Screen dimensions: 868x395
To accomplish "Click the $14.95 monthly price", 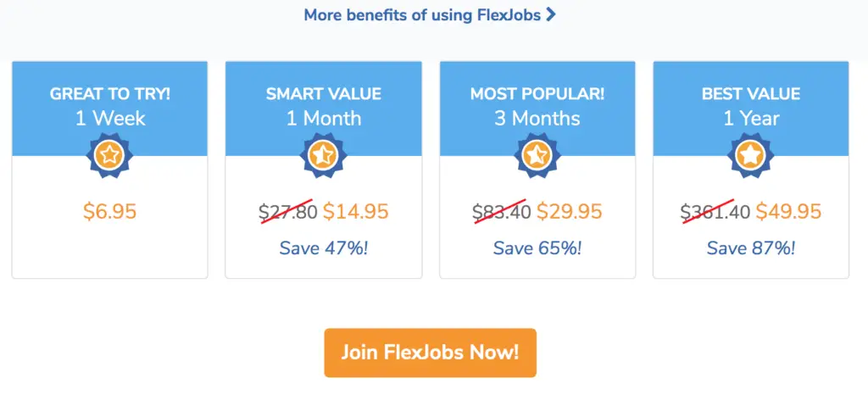I will (356, 211).
